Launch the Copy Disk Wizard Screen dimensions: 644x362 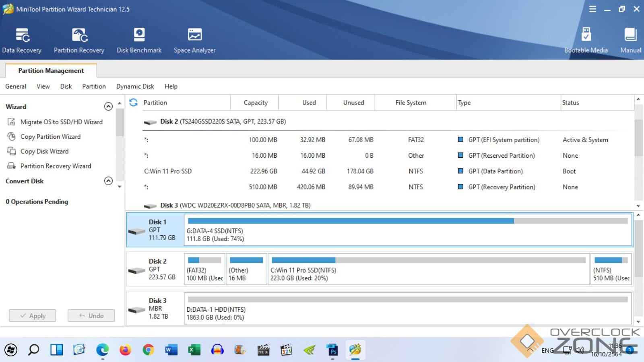point(44,151)
